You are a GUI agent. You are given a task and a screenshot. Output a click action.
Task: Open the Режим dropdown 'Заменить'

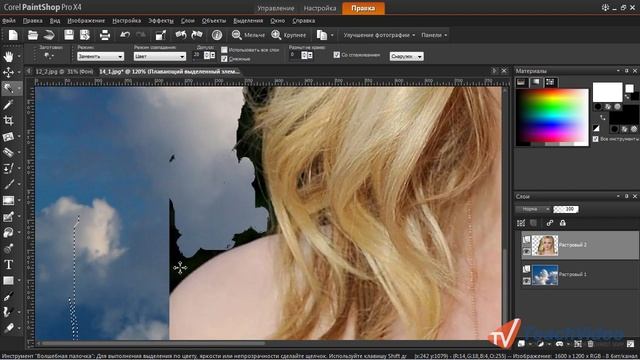click(100, 56)
